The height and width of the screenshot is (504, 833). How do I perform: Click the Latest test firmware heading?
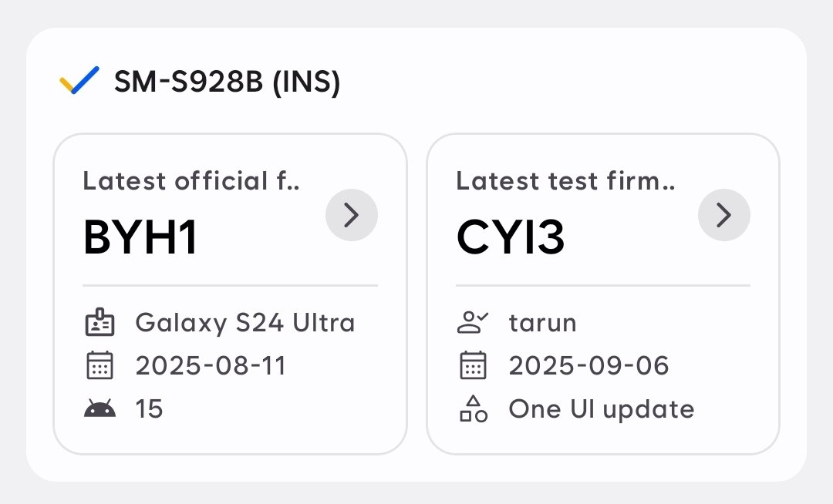(x=565, y=181)
